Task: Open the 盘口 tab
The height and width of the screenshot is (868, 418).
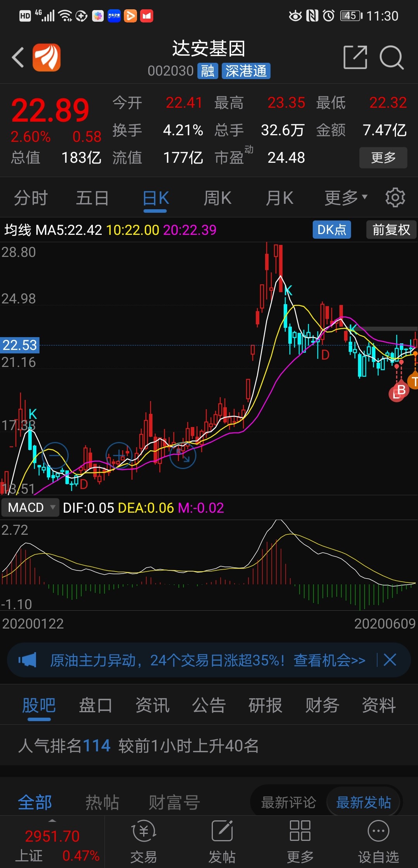Action: (x=96, y=705)
